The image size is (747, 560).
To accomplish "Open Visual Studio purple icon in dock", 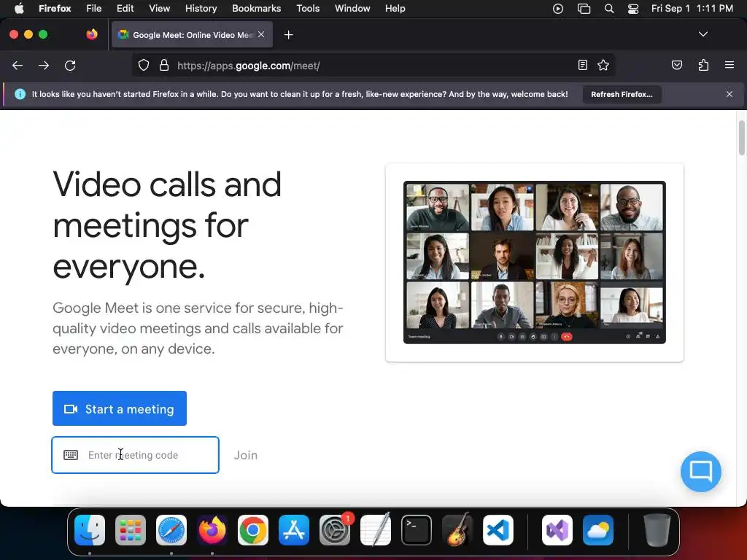I will coord(557,530).
